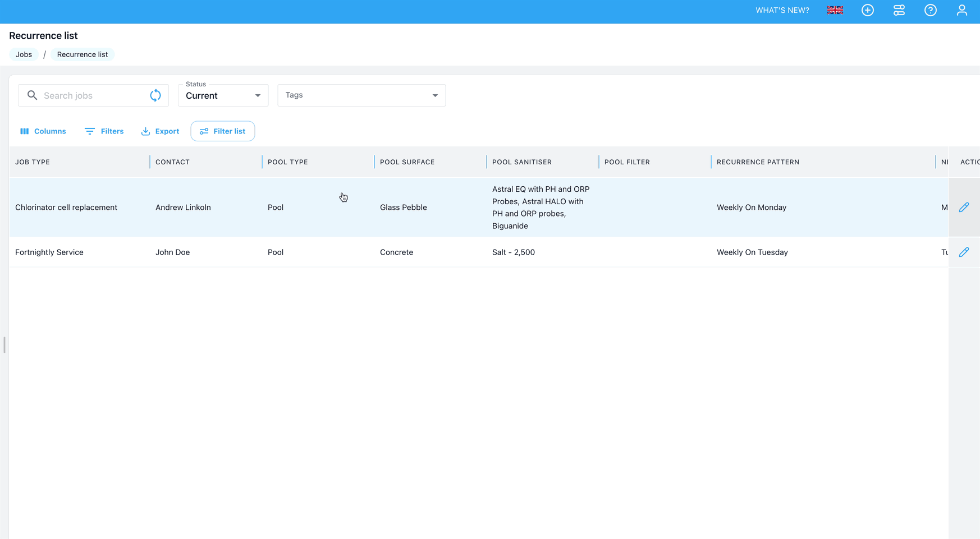Sort by Pool Sanitiser column header
The image size is (980, 539).
(x=521, y=162)
